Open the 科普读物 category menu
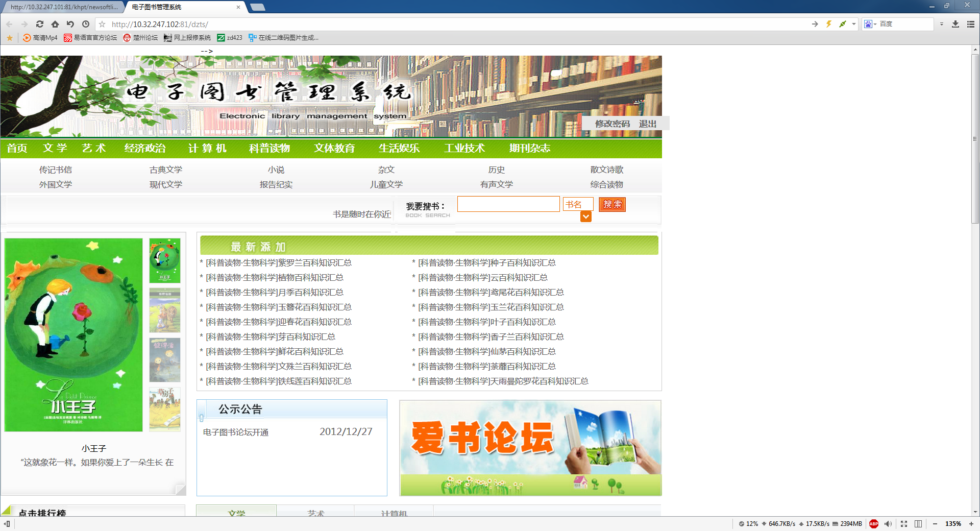Viewport: 980px width, 531px height. [269, 148]
